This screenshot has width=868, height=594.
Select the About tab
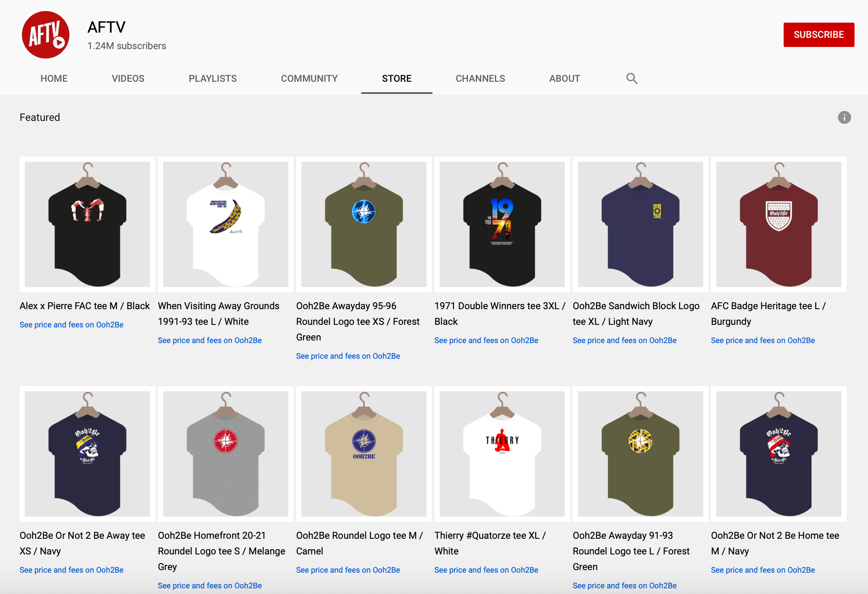564,79
